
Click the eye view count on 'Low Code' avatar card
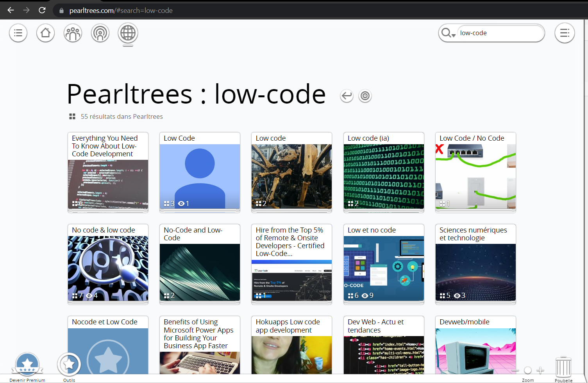pyautogui.click(x=184, y=204)
